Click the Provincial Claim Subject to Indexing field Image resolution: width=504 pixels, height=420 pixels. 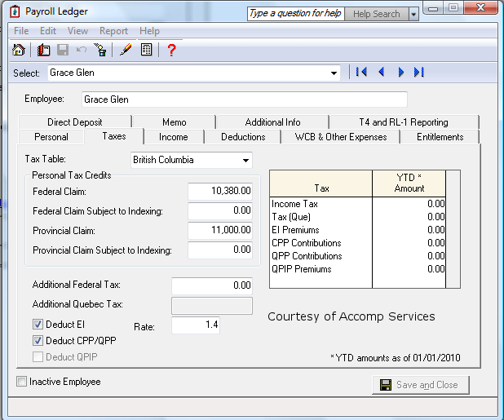pos(220,250)
